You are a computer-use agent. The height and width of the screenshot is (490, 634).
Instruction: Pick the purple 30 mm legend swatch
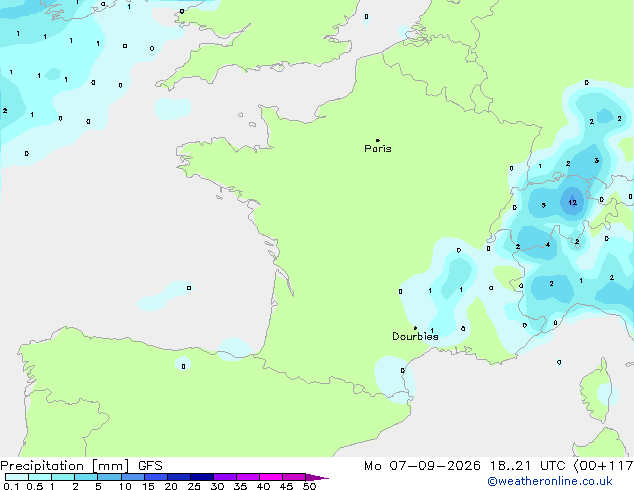point(225,477)
